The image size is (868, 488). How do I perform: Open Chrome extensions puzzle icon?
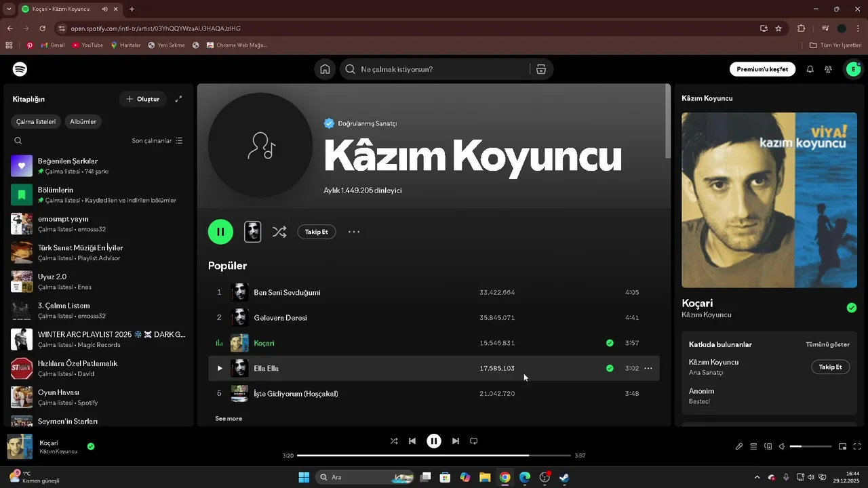(x=802, y=28)
